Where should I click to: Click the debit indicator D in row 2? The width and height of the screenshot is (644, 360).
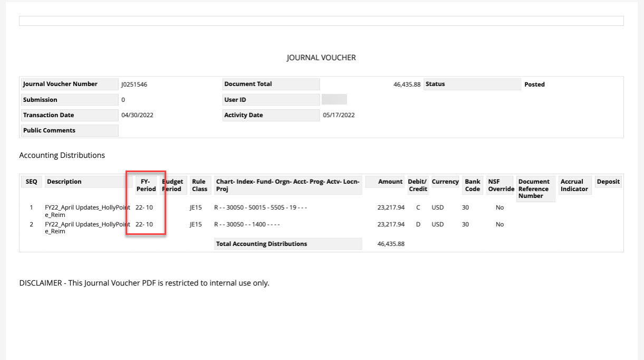(x=418, y=224)
